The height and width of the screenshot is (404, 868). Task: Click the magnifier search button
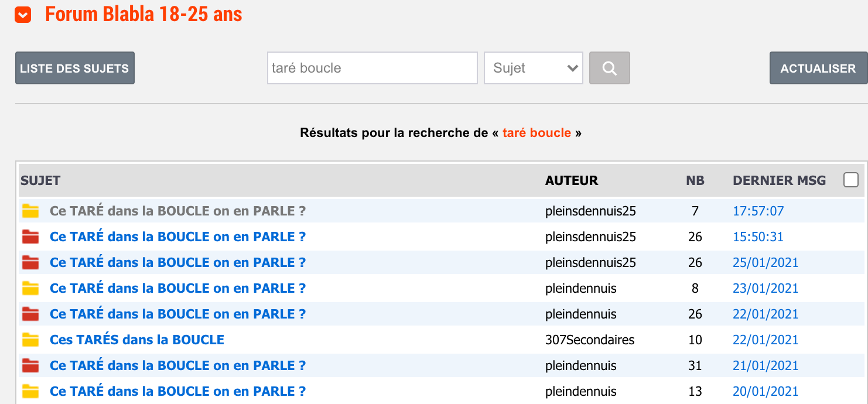(609, 68)
